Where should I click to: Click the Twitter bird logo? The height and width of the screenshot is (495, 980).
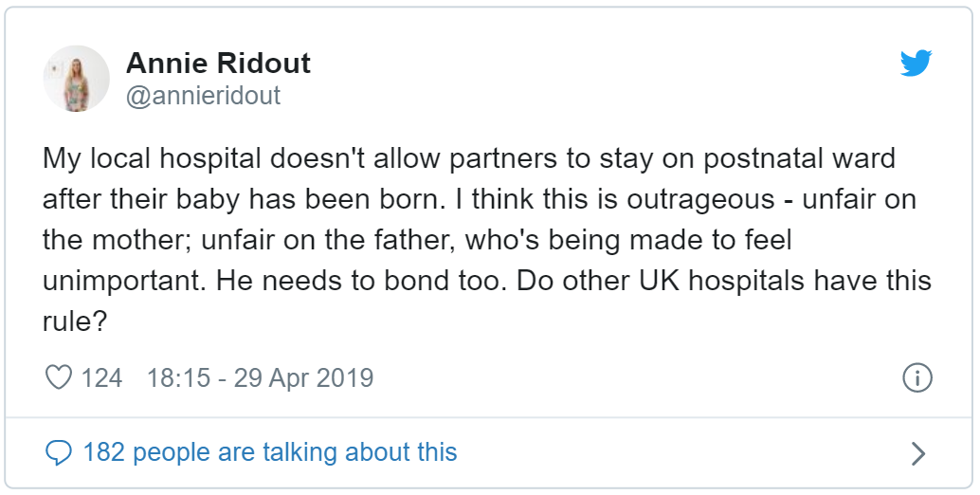(916, 64)
